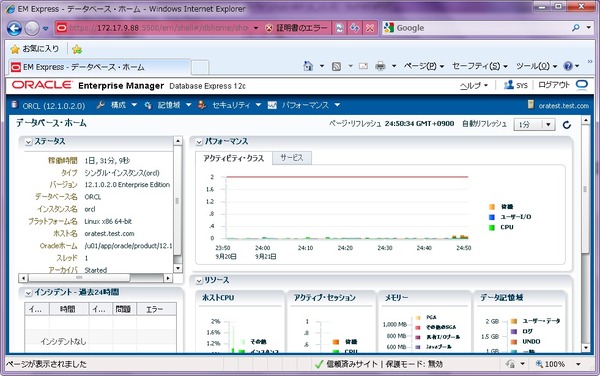This screenshot has width=600, height=376.
Task: Open the 自動リフレッシュ 1分 dropdown
Action: tap(534, 124)
